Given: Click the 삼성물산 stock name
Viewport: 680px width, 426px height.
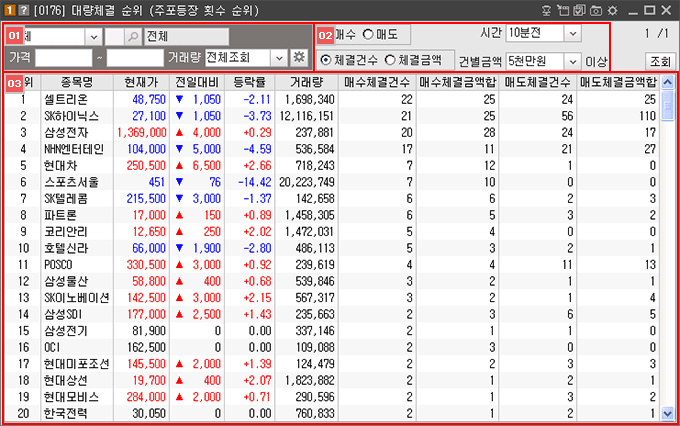Looking at the screenshot, I should [66, 281].
